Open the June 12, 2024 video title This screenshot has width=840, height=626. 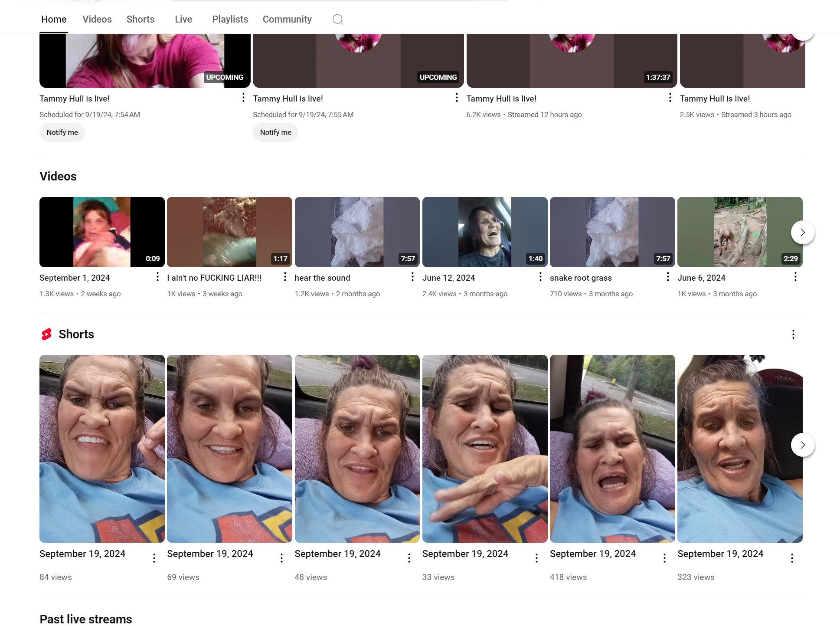pyautogui.click(x=448, y=278)
